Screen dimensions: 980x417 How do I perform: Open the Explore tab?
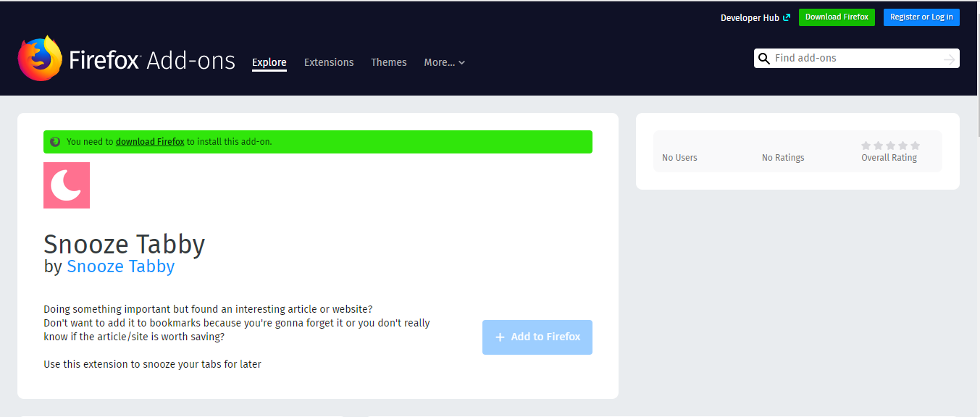point(269,62)
